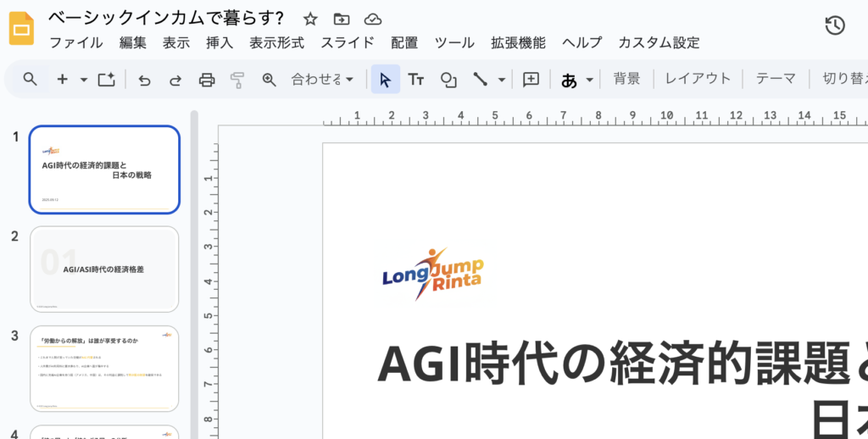Open the 挿入 menu
868x439 pixels.
coord(219,42)
